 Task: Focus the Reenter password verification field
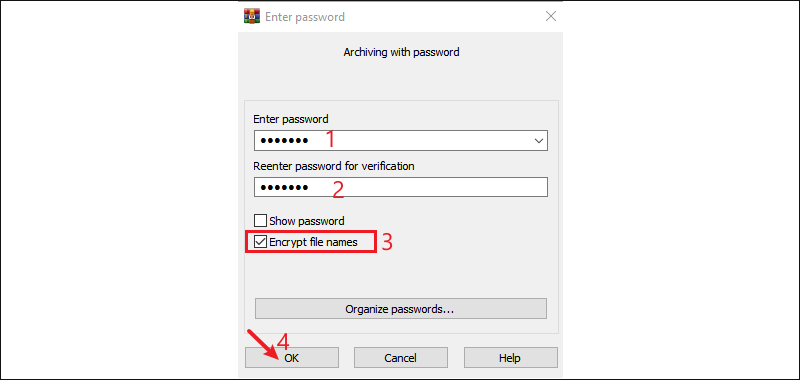[401, 187]
